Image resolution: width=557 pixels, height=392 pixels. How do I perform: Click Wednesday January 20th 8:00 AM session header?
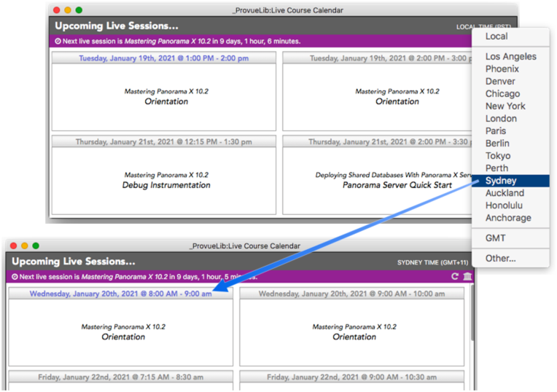(121, 294)
